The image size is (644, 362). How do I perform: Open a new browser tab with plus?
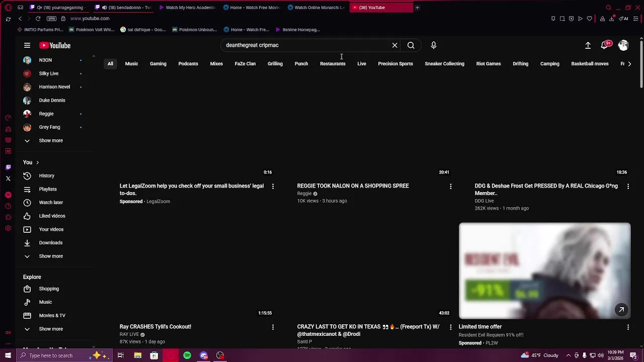(417, 8)
